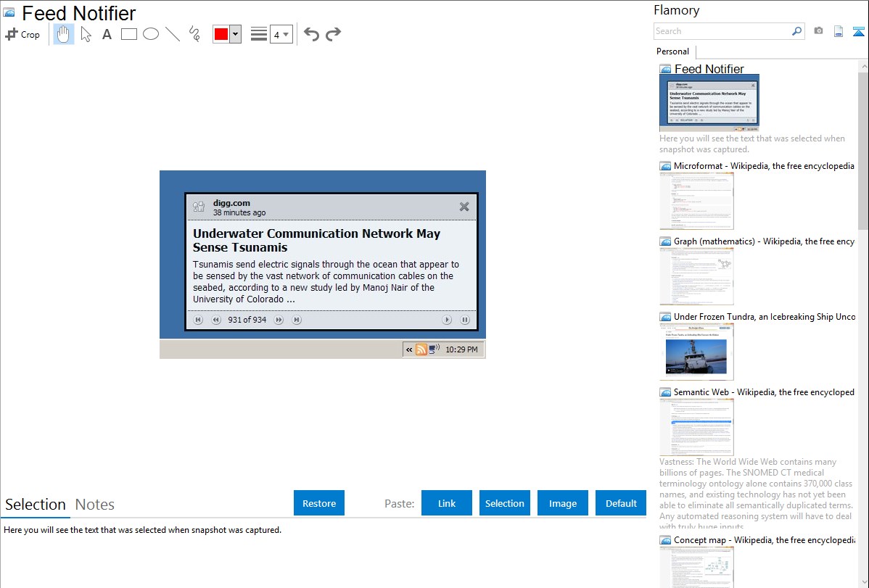Select the arrow pointer tool

pyautogui.click(x=86, y=34)
